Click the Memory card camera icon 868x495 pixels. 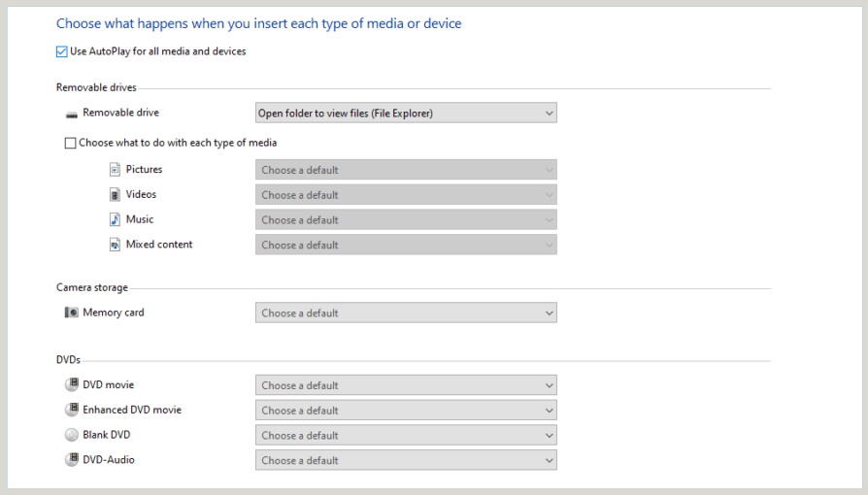click(71, 313)
